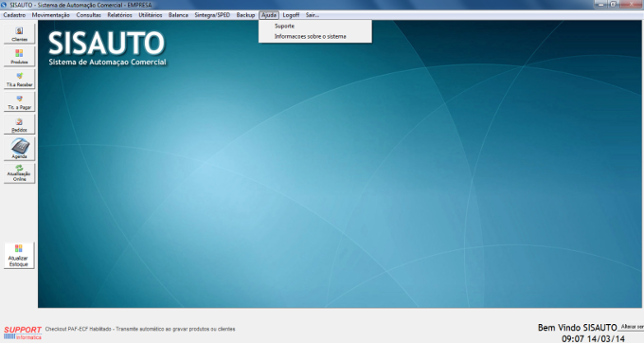Open the Relatórios menu
The image size is (644, 343).
point(119,15)
